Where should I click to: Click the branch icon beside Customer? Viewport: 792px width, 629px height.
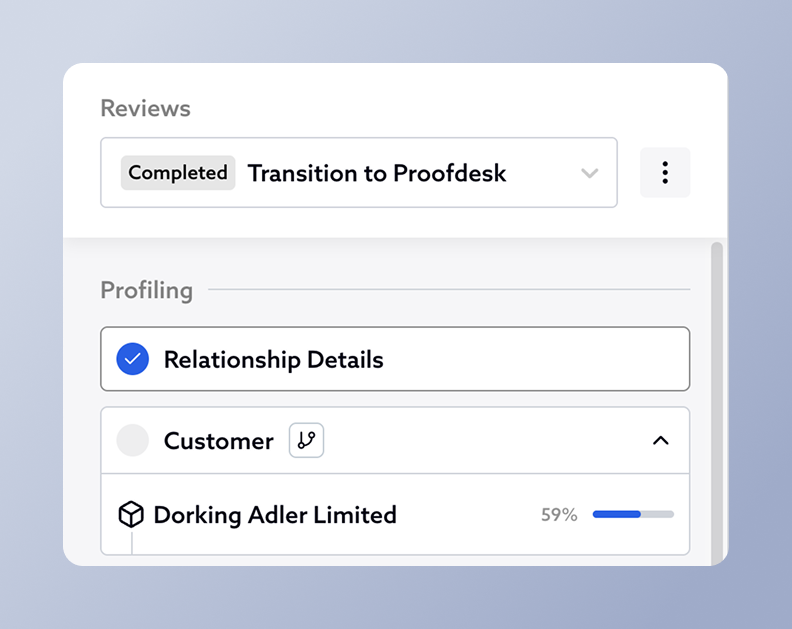(306, 440)
